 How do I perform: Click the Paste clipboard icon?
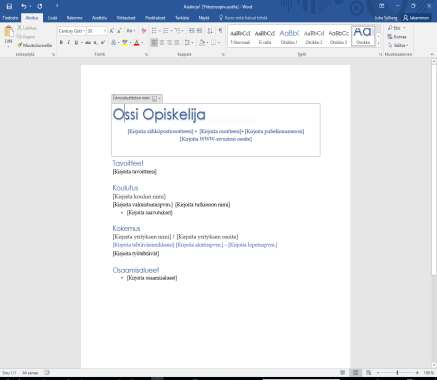(9, 33)
